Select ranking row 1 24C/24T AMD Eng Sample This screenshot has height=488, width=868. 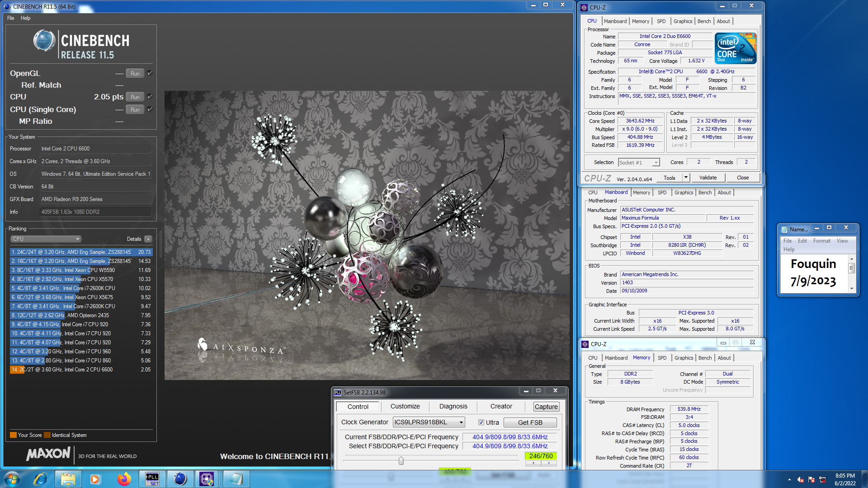coord(81,252)
